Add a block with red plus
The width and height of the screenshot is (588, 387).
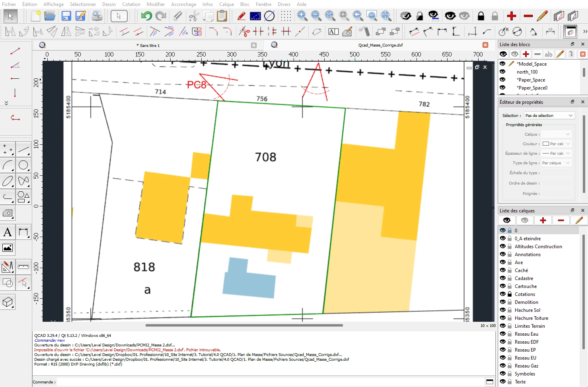coord(526,54)
